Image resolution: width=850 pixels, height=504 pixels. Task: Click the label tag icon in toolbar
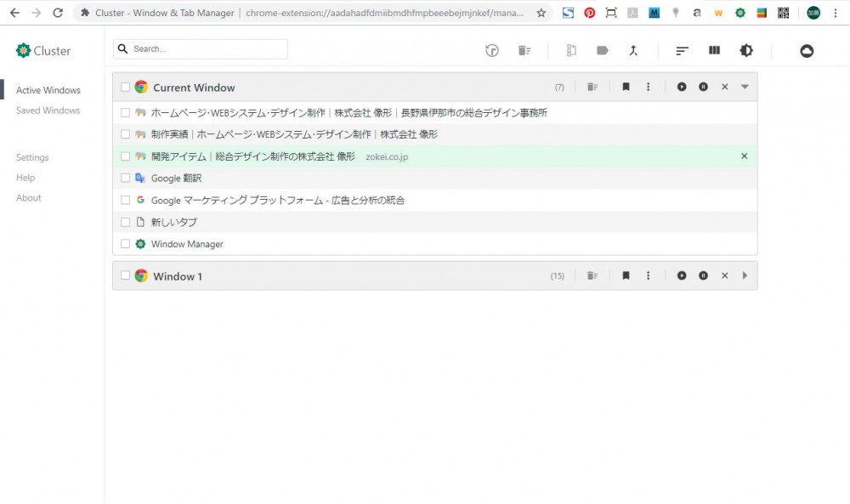click(602, 50)
